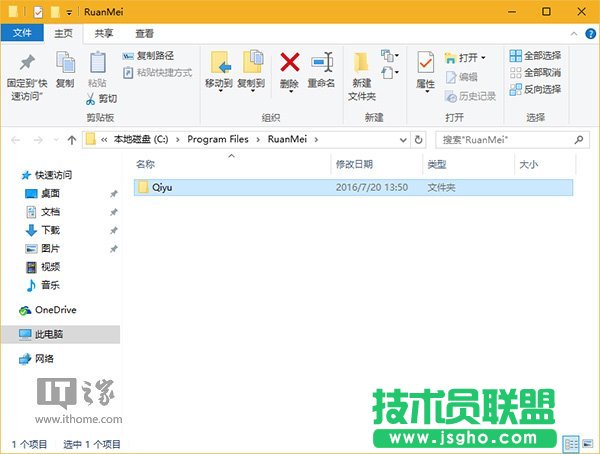Select OneDrive in the navigation pane
Viewport: 600px width, 454px height.
[x=48, y=310]
